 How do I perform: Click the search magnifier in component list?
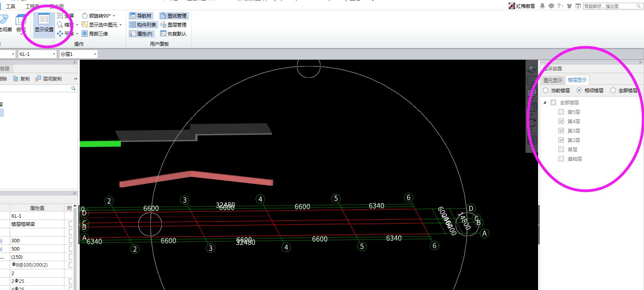pos(73,89)
